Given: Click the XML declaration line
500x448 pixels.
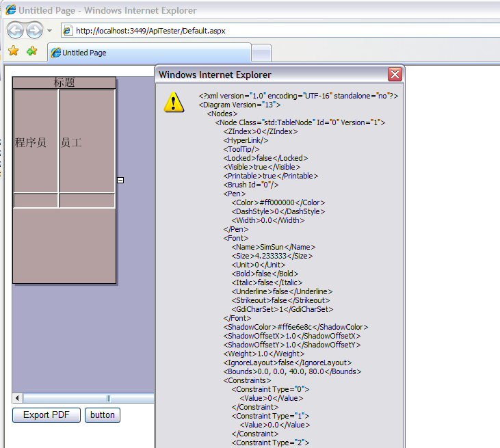Looking at the screenshot, I should pyautogui.click(x=298, y=96).
